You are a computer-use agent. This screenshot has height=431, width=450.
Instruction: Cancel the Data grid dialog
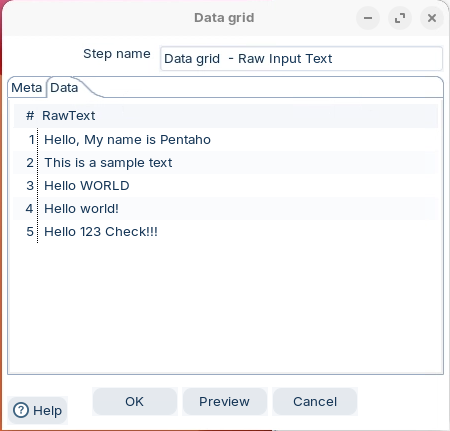coord(315,402)
